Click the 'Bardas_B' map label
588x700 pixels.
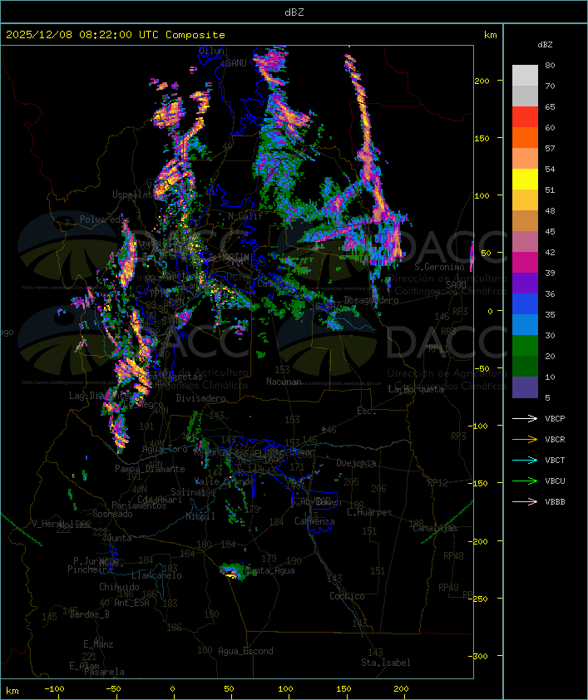pos(89,614)
